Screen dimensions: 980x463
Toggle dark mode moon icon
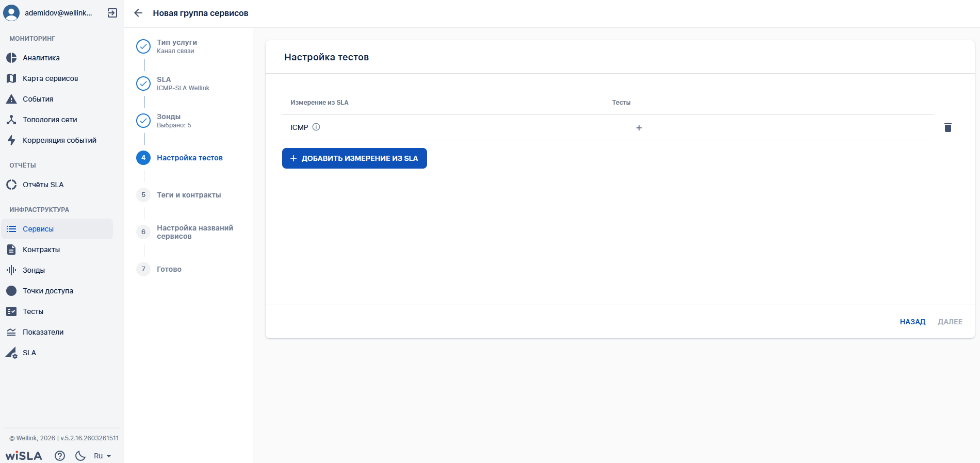80,456
